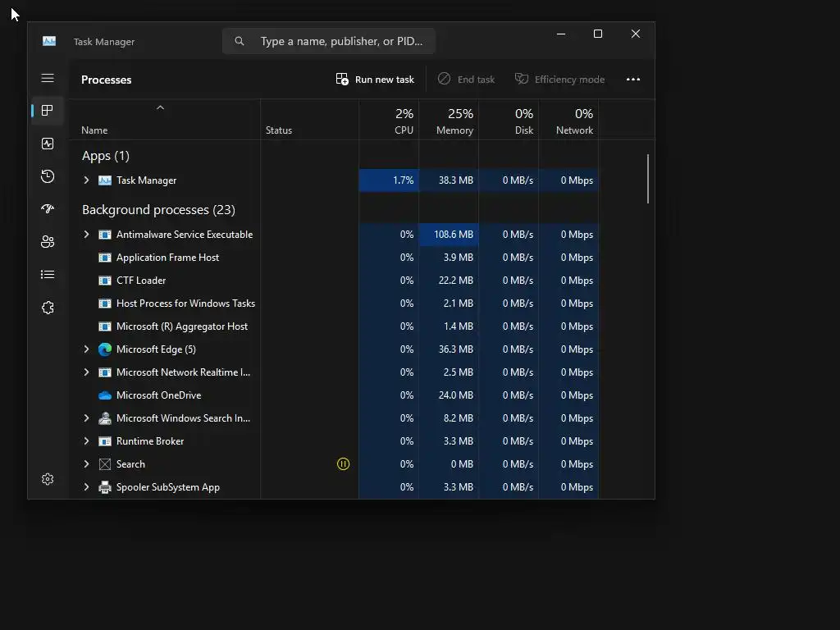Click the 108.6 MB memory cell
Image resolution: width=840 pixels, height=630 pixels.
pyautogui.click(x=449, y=235)
